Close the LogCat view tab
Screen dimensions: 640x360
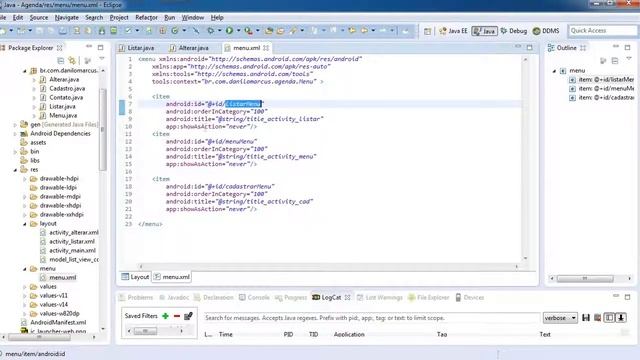click(347, 298)
